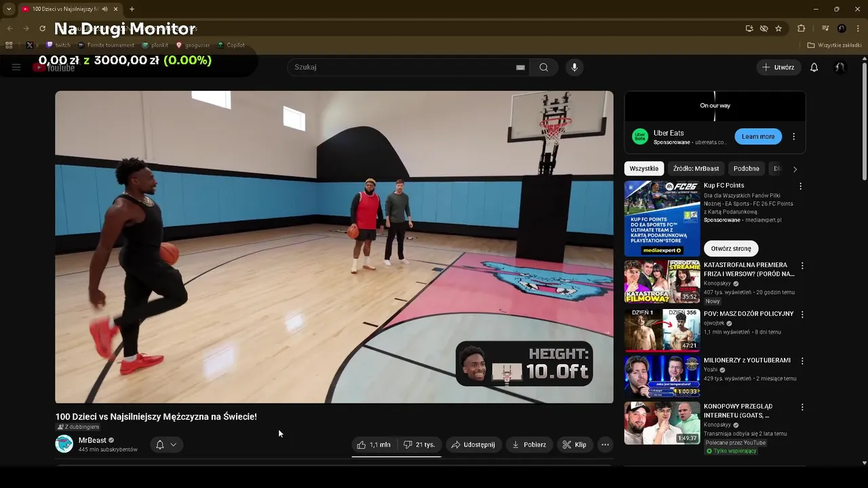868x488 pixels.
Task: Open Uber Eats ad options menu
Action: click(793, 136)
